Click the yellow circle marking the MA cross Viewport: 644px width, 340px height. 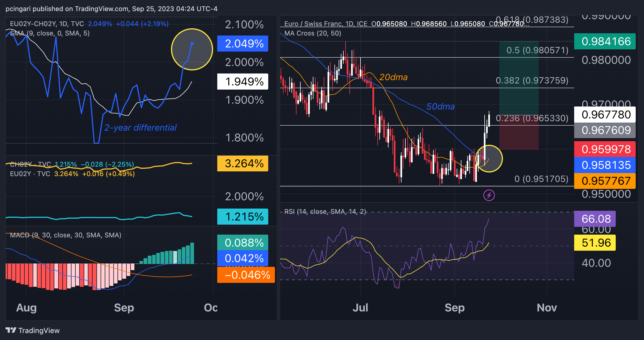tap(489, 159)
